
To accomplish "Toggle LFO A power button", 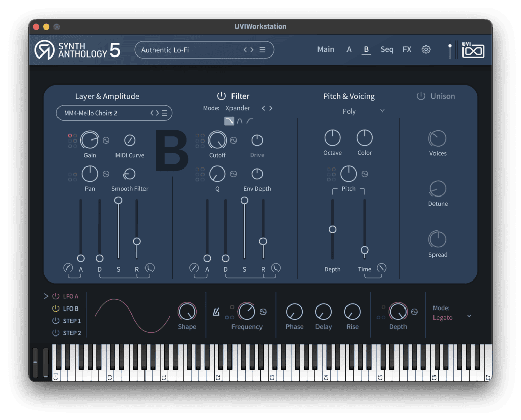I will [56, 296].
